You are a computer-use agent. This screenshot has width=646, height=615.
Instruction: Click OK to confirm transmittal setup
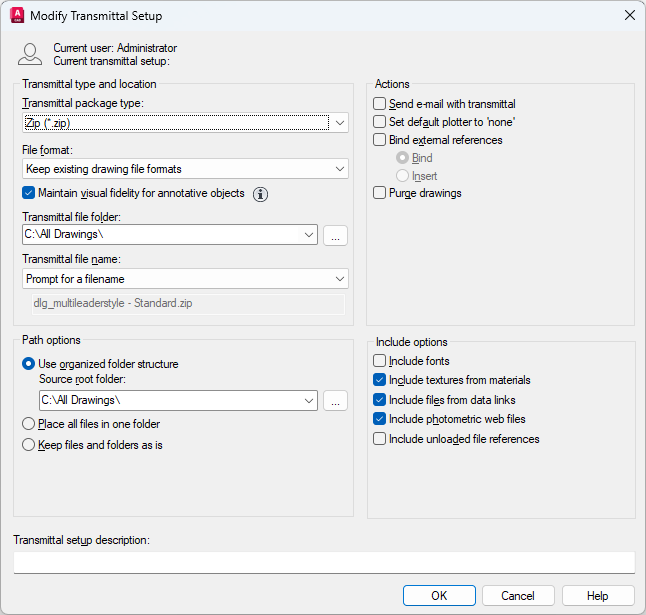click(x=439, y=596)
